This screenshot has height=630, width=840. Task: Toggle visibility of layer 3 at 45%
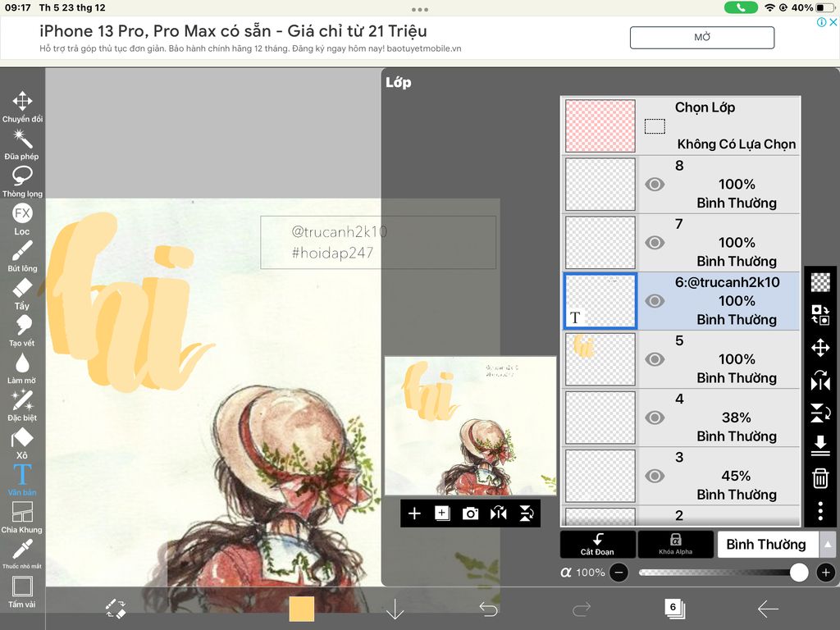pyautogui.click(x=654, y=477)
